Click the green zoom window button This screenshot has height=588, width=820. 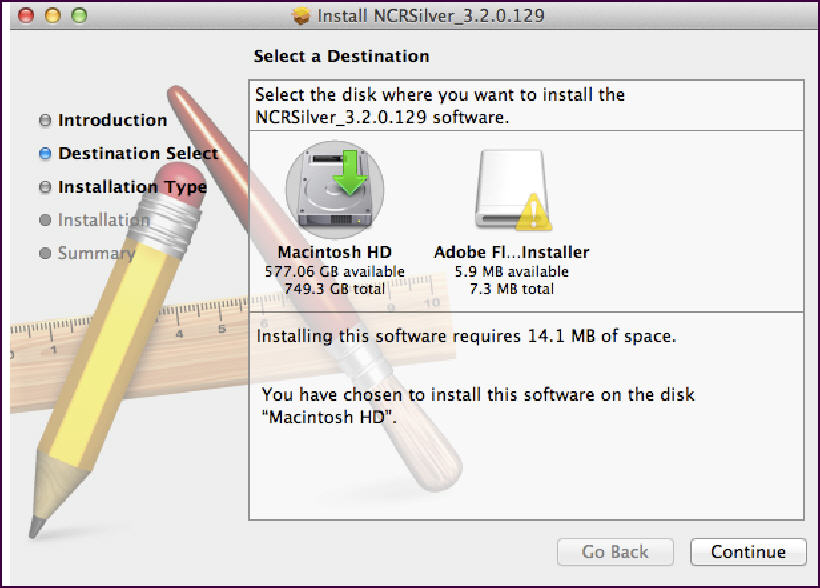tap(79, 16)
